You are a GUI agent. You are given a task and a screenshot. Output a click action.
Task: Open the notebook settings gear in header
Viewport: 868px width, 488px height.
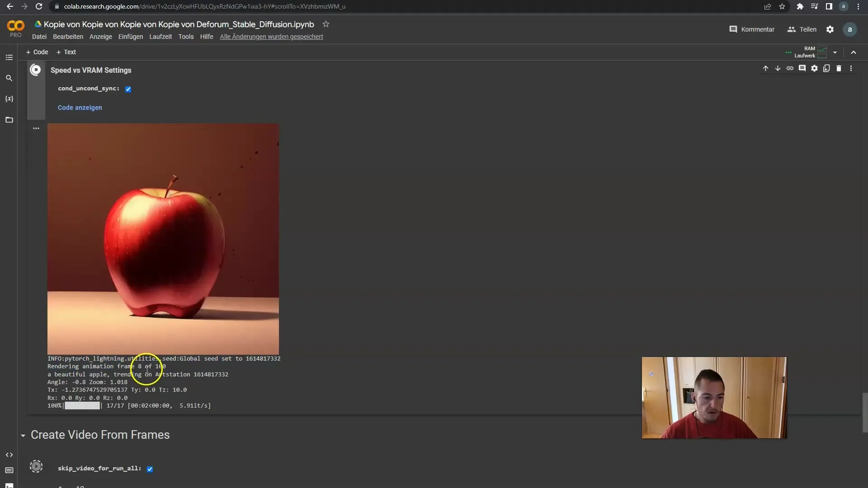pos(830,29)
